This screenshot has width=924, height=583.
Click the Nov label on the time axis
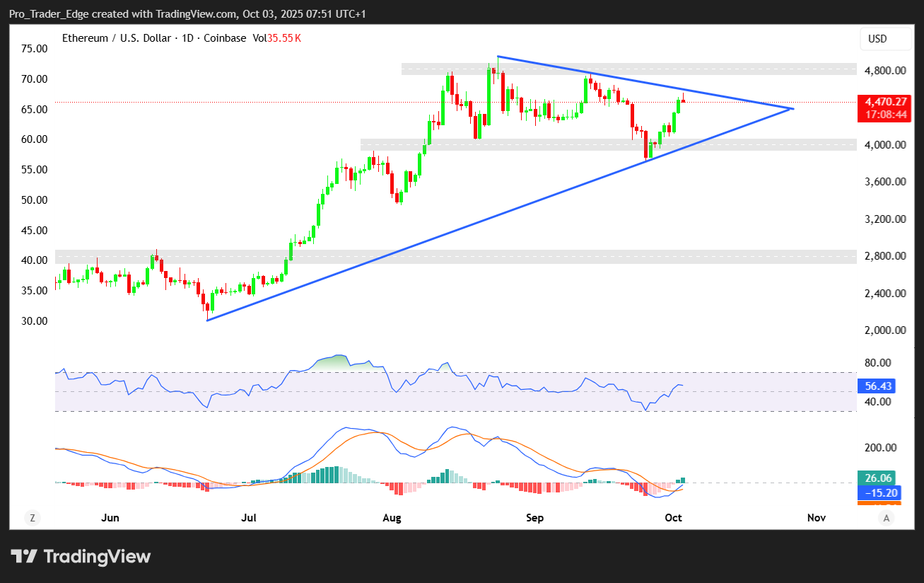pyautogui.click(x=817, y=518)
